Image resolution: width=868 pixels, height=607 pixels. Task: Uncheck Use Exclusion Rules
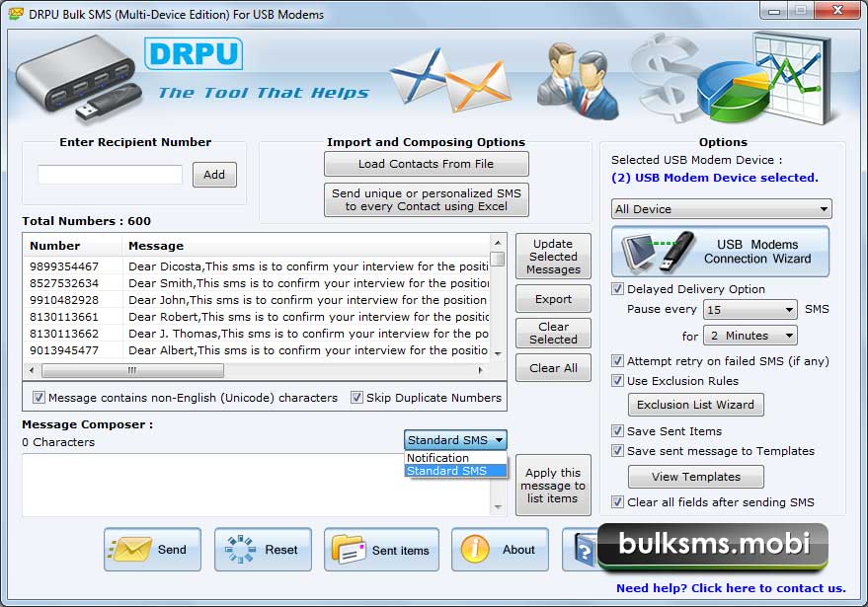click(x=617, y=381)
